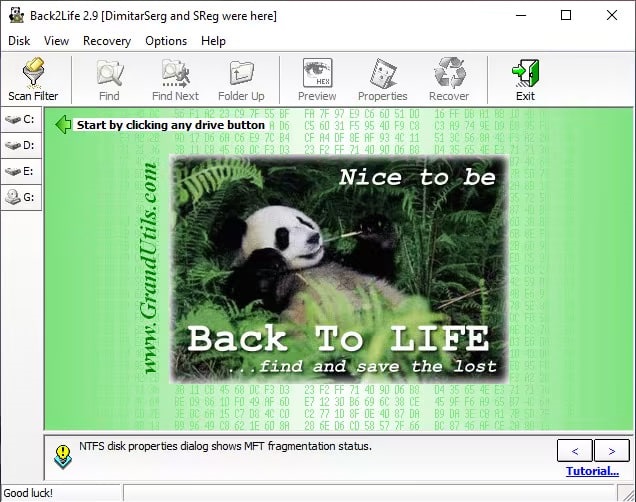
Task: Click the Recover recycle icon
Action: [449, 79]
